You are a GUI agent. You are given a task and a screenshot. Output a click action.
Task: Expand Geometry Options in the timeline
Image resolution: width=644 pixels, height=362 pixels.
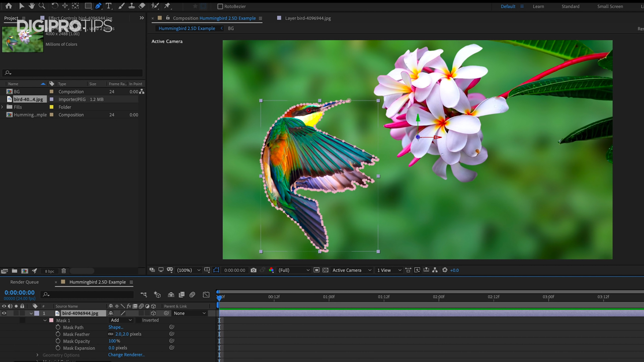37,355
